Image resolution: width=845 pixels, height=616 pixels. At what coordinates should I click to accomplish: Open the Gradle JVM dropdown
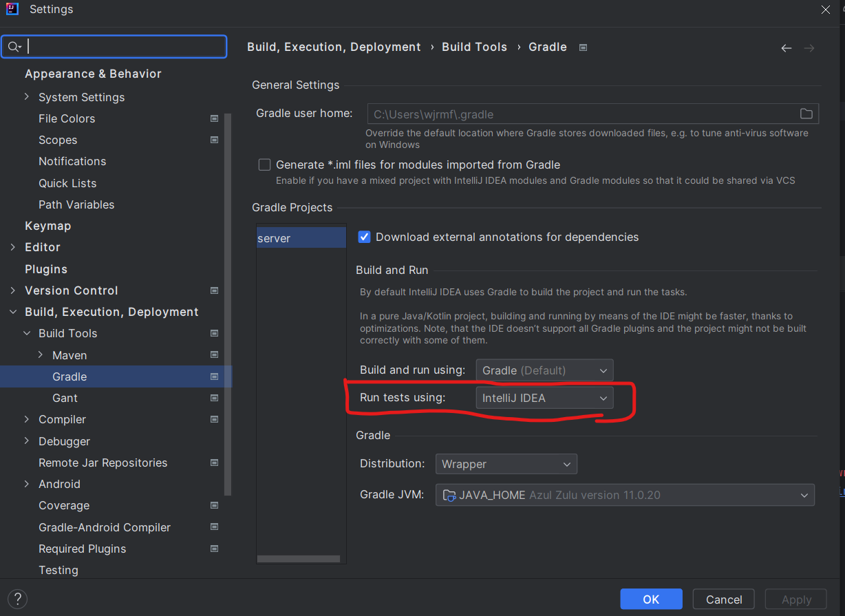(625, 495)
